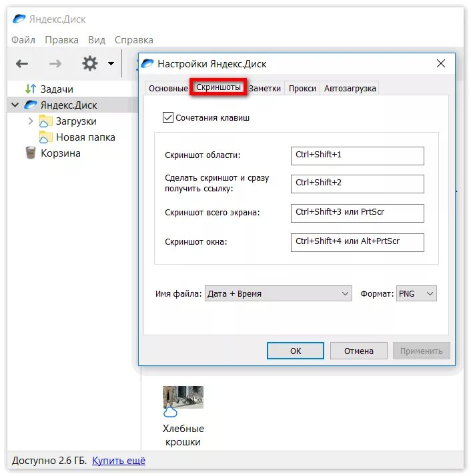The image size is (471, 476).
Task: Click the Яндекс.Диск disk icon in the tree
Action: click(31, 105)
